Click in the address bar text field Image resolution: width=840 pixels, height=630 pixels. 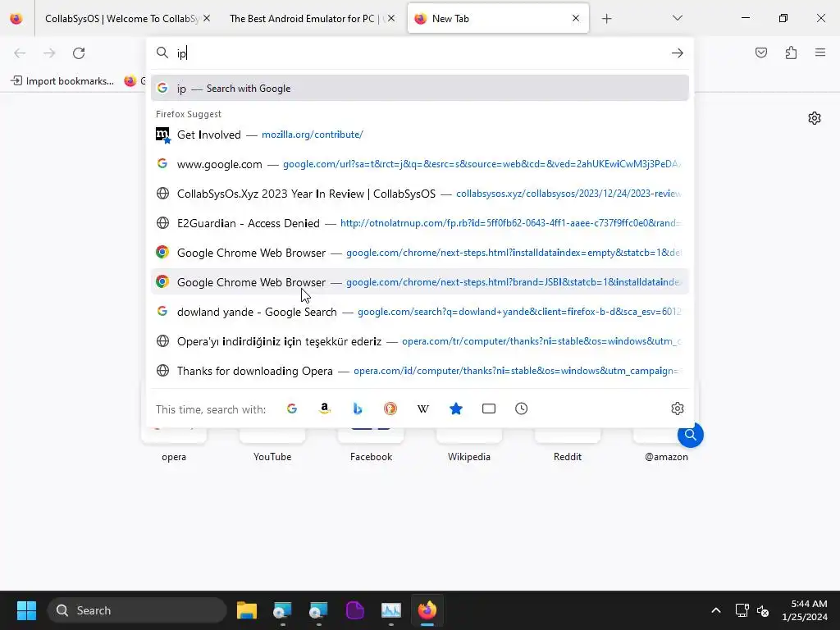[x=421, y=53]
